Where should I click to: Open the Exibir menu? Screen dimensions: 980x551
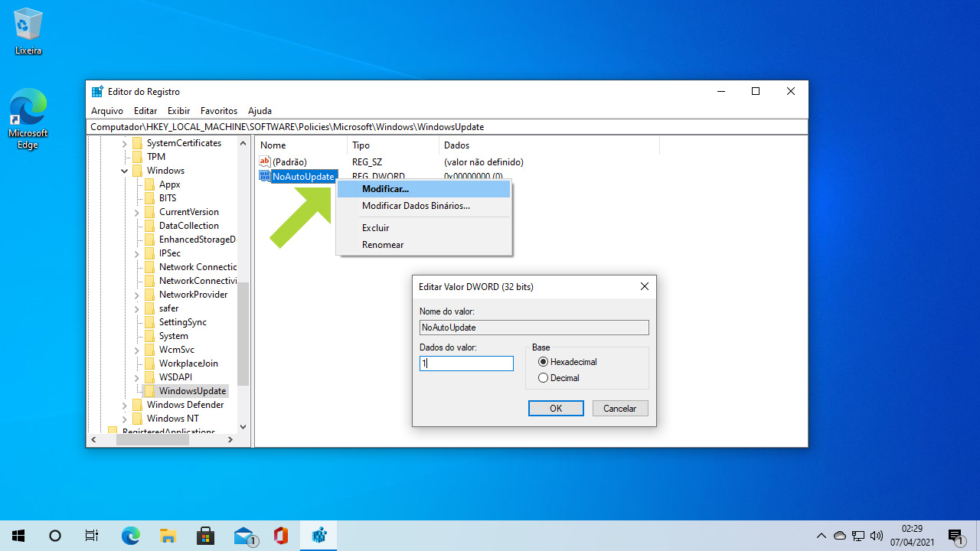tap(178, 111)
